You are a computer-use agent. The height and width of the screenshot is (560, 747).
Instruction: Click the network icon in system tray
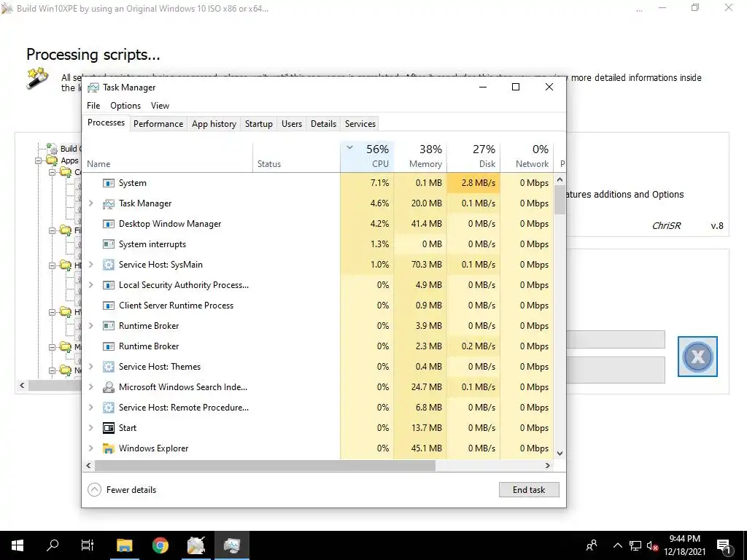[635, 545]
